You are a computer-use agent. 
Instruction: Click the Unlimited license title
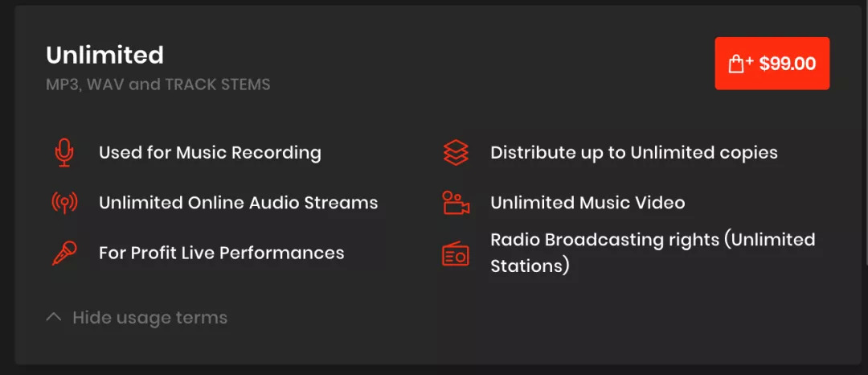(104, 55)
